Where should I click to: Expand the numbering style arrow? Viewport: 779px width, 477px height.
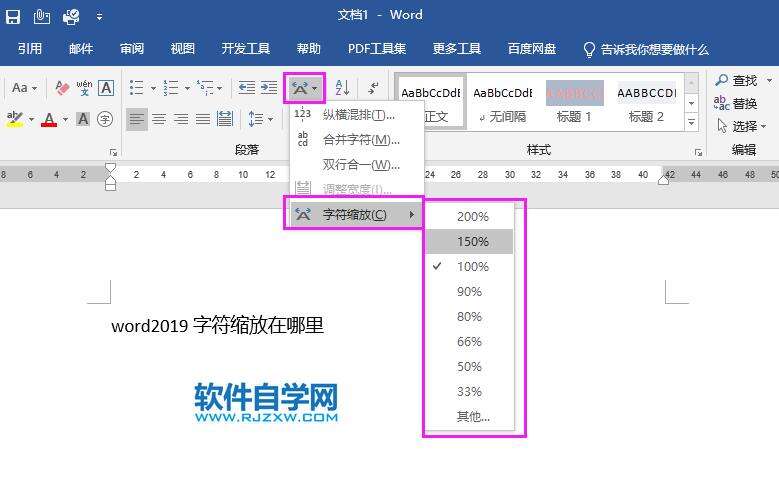pos(187,88)
